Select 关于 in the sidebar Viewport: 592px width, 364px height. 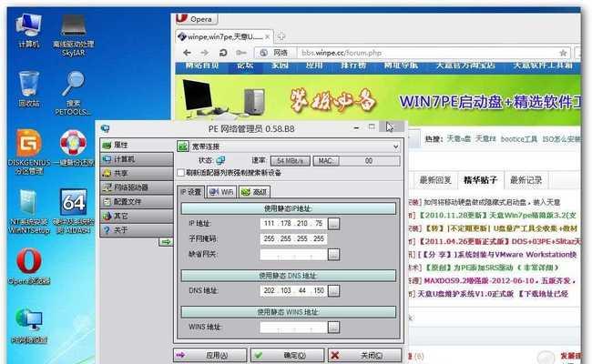click(x=137, y=229)
